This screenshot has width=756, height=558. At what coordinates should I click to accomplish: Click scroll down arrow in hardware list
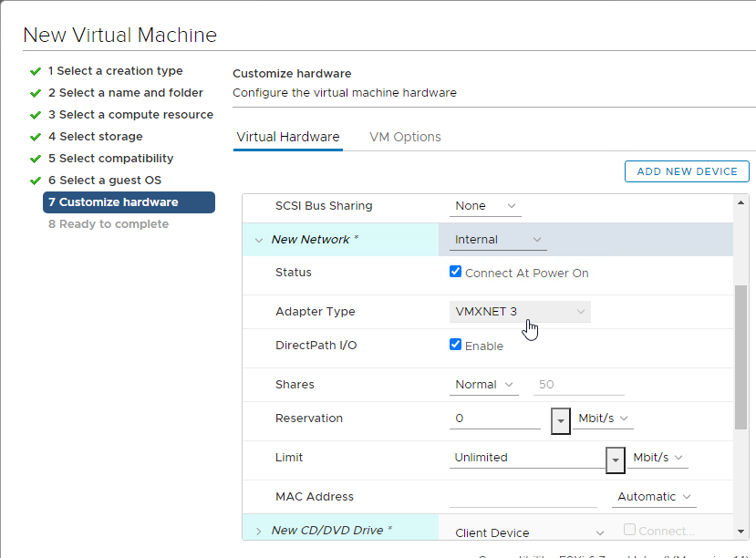[x=741, y=532]
